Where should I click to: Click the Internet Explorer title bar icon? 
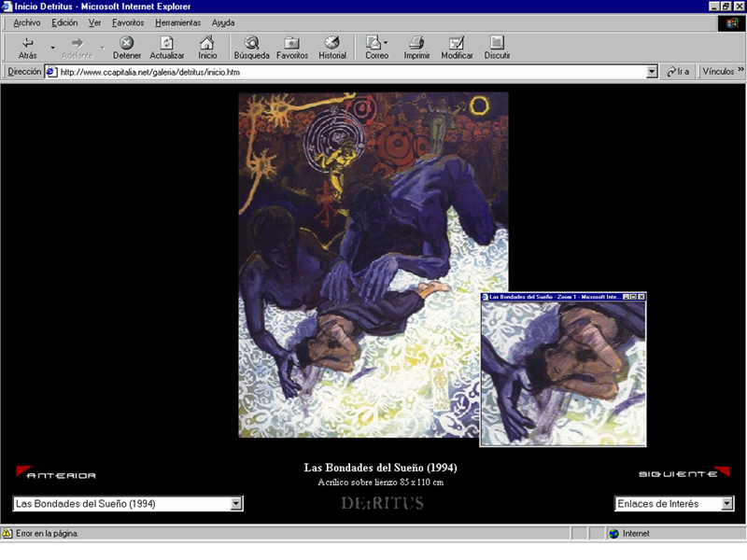[7, 7]
